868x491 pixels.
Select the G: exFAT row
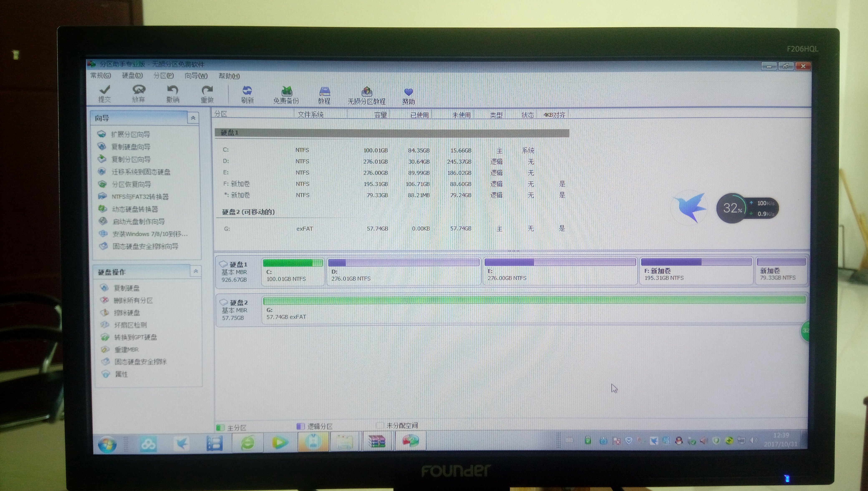(x=392, y=229)
